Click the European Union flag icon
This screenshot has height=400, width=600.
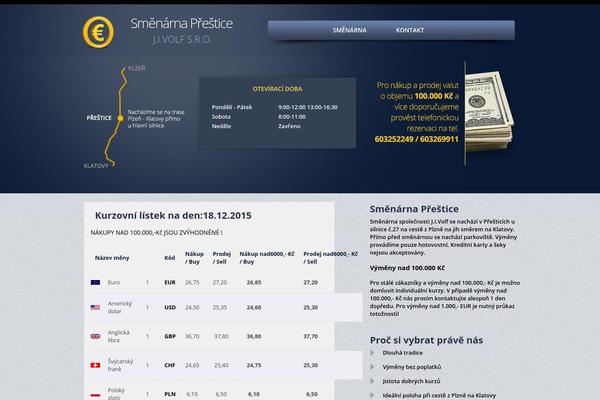tap(95, 282)
